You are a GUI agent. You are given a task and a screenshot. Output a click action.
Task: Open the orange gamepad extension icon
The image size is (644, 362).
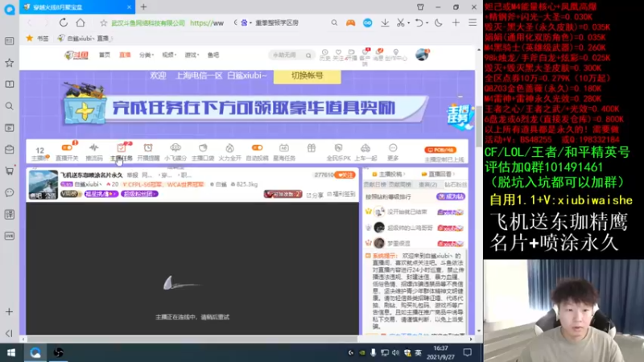[x=350, y=23]
